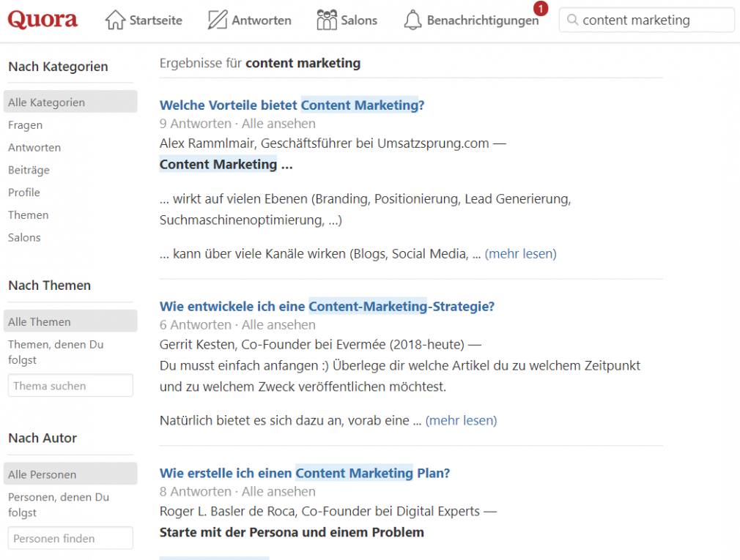Select Personen, denen Du folgst

pos(59,505)
